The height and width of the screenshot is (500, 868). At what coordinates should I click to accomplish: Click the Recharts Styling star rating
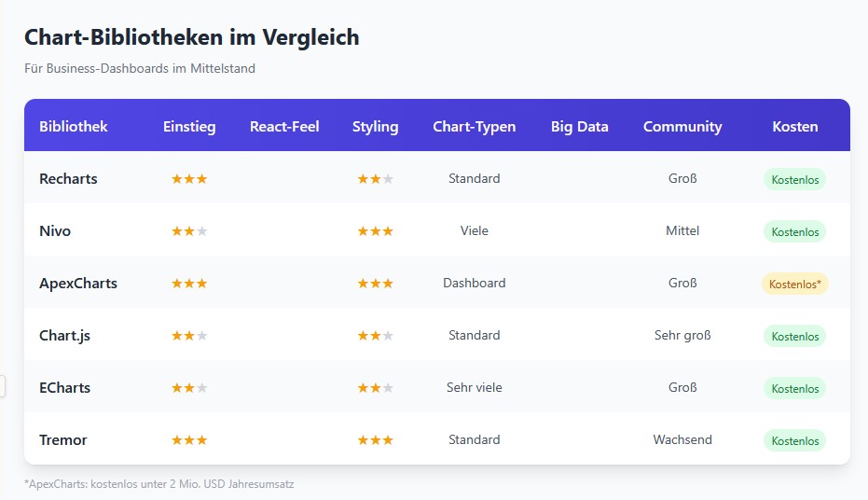[375, 179]
